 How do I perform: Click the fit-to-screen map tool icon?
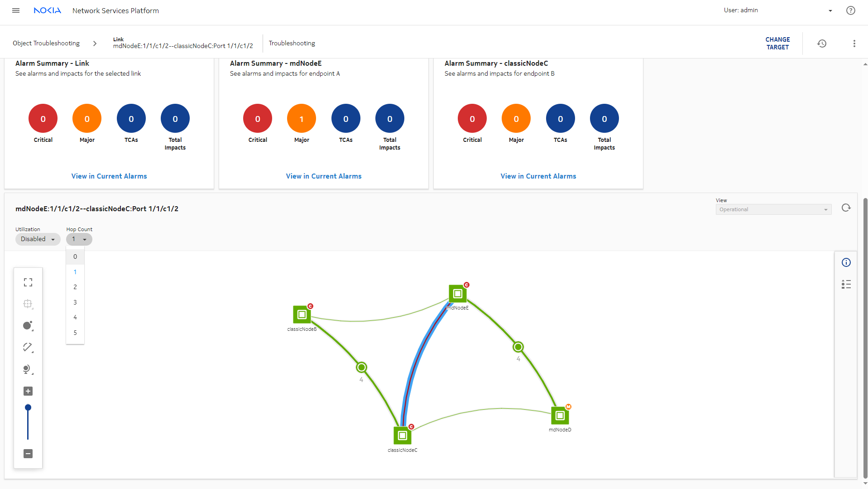(x=28, y=282)
